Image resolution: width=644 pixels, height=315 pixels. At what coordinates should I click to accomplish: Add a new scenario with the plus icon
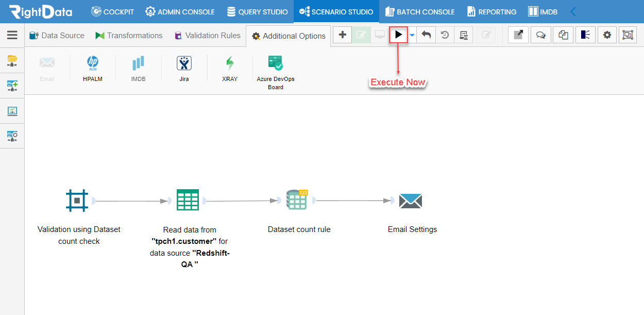pyautogui.click(x=342, y=35)
